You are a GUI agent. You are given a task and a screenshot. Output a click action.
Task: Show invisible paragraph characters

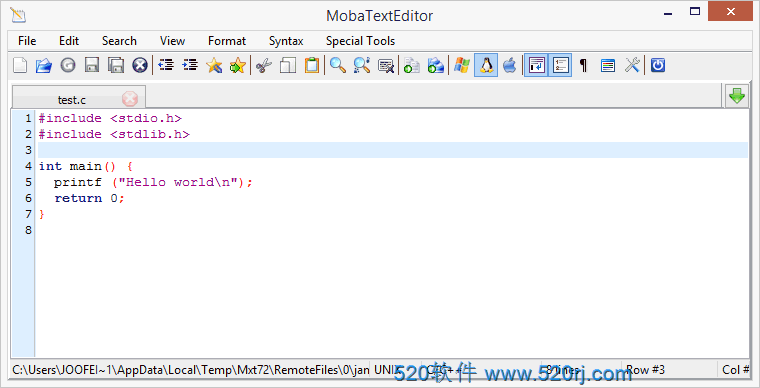click(x=584, y=65)
